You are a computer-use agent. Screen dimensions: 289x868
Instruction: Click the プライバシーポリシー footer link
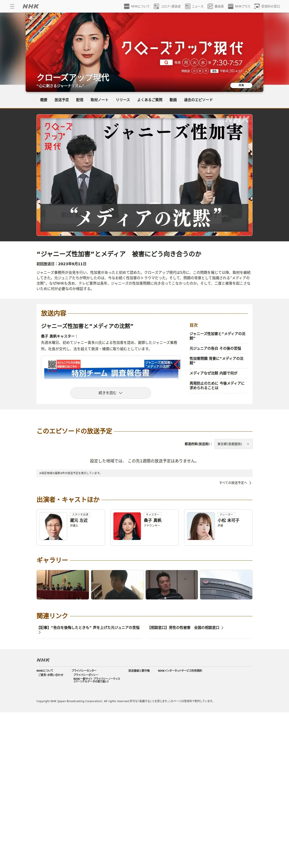pyautogui.click(x=86, y=675)
